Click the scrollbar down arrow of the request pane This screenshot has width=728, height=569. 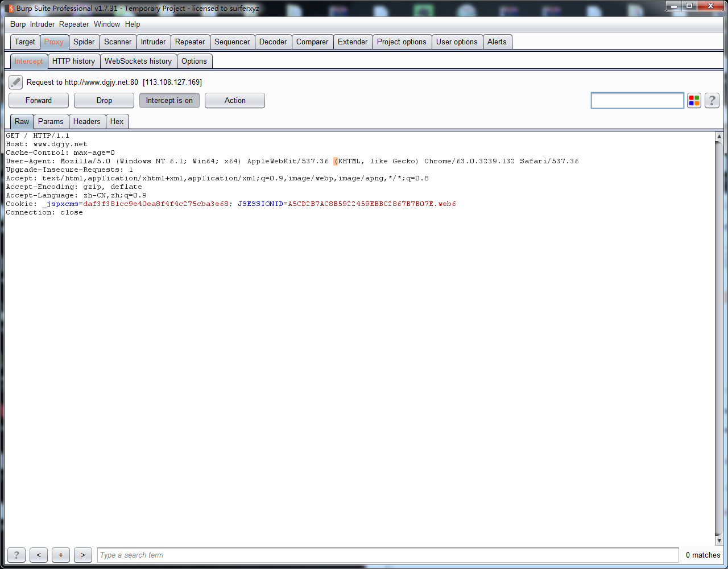tap(719, 541)
